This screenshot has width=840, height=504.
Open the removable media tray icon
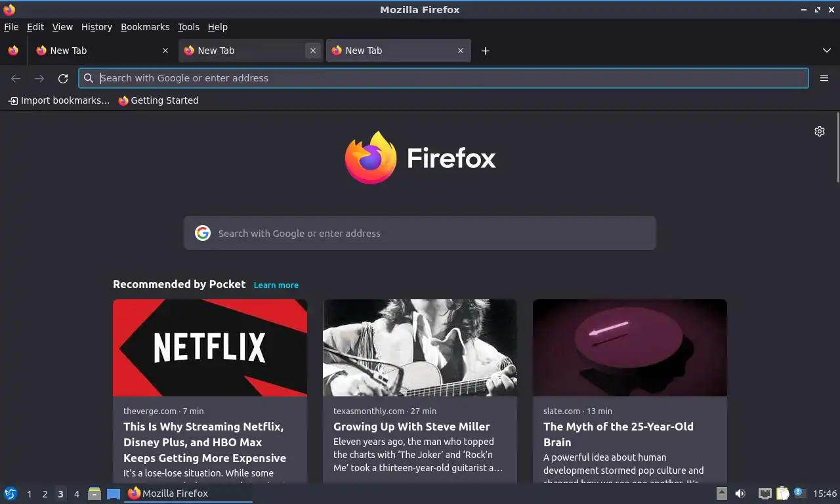click(721, 493)
